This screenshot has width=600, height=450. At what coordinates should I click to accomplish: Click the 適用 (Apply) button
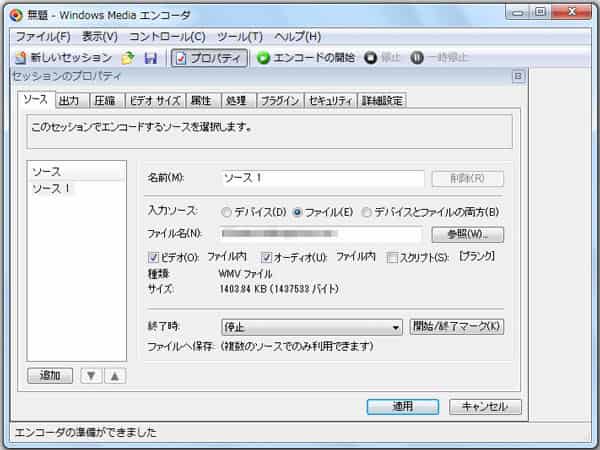tap(403, 407)
